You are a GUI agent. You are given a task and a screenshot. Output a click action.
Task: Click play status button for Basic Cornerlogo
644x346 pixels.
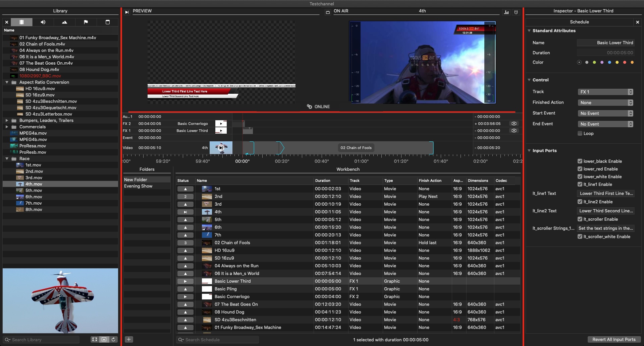185,297
